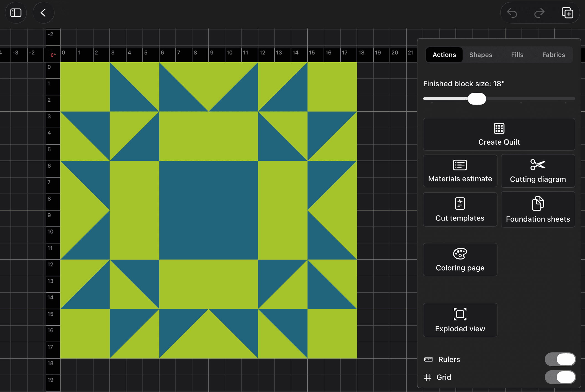Click the Create Quilt grid icon
This screenshot has height=392, width=585.
499,128
